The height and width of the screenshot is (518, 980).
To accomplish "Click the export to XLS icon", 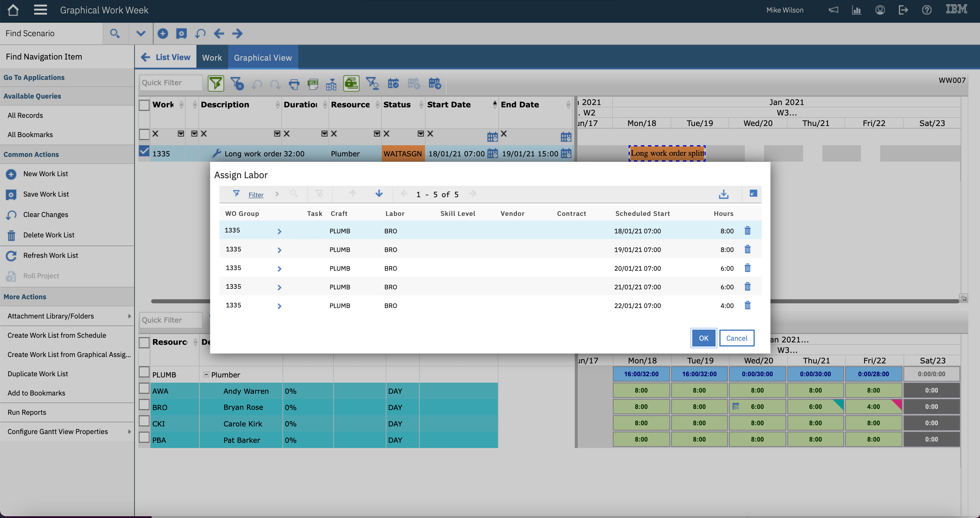I will [313, 84].
